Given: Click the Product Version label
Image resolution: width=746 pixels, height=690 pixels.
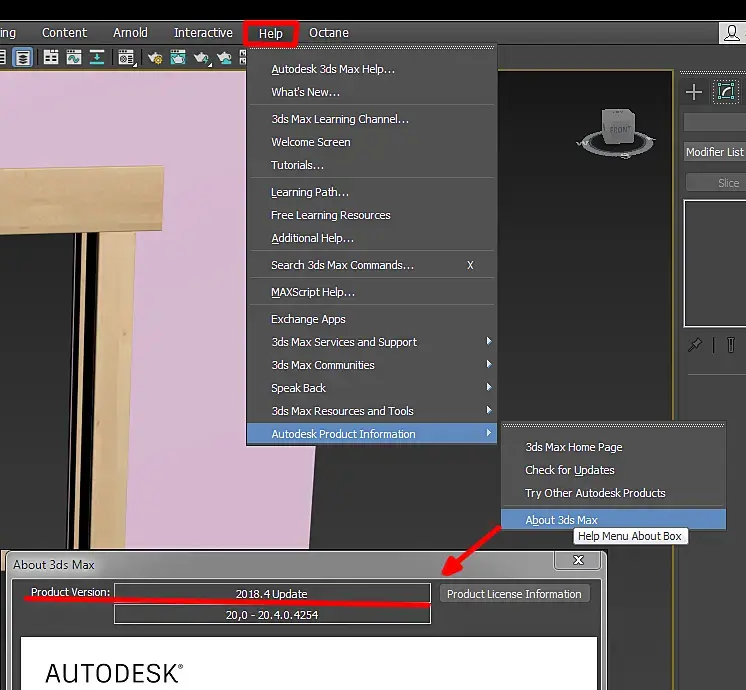Looking at the screenshot, I should coord(70,592).
